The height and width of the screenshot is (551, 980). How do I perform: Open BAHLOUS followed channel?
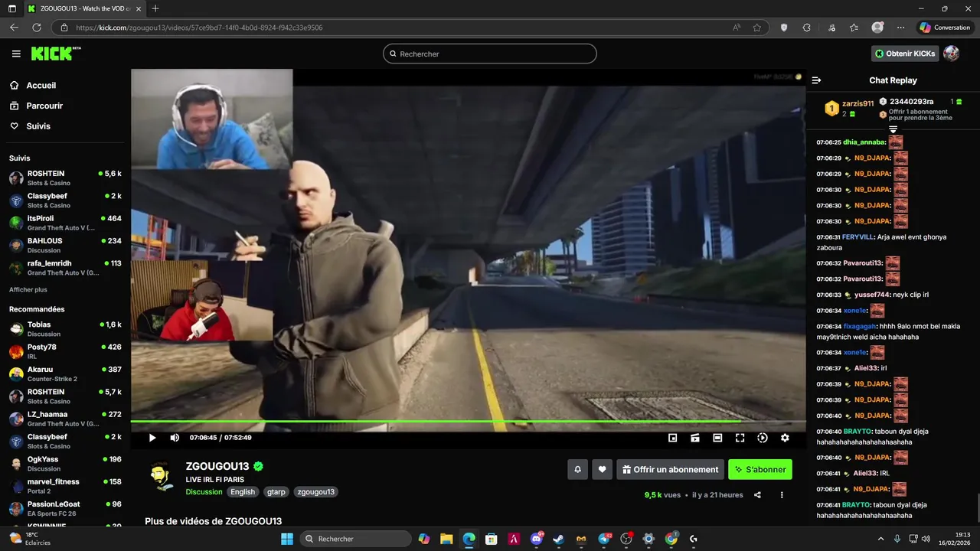[65, 245]
